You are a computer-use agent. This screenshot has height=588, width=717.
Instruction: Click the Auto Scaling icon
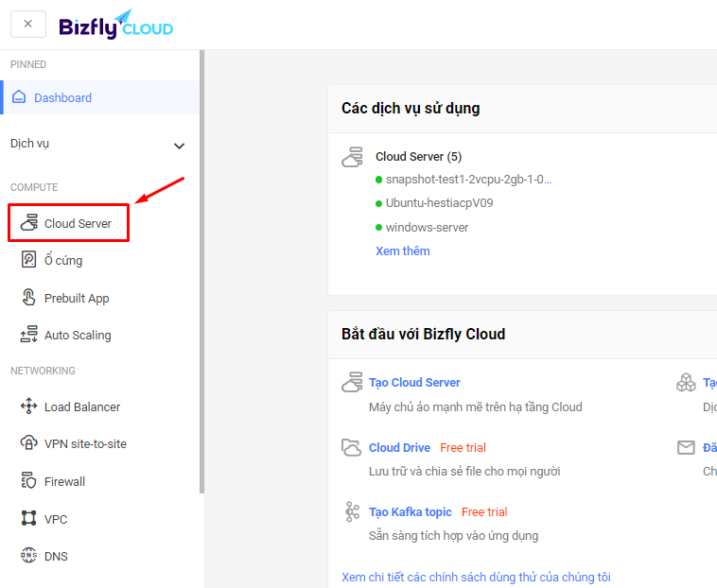28,334
